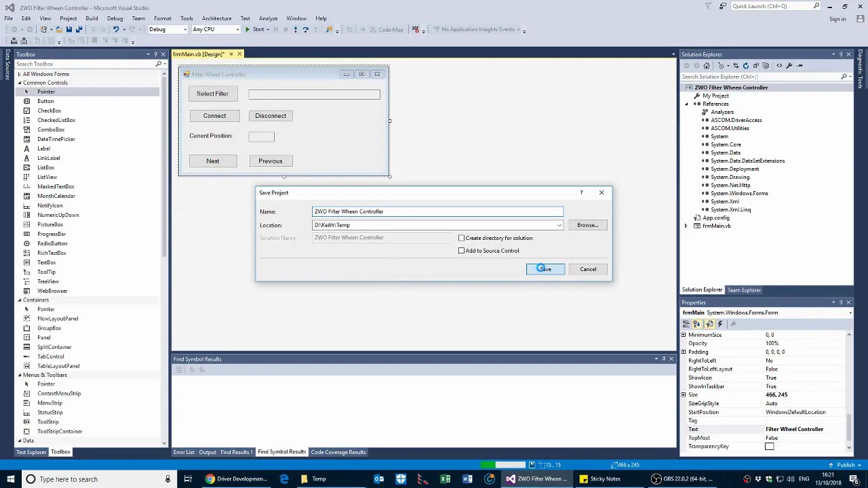868x488 pixels.
Task: Click the feedback smiley icon in title bar
Action: click(722, 6)
